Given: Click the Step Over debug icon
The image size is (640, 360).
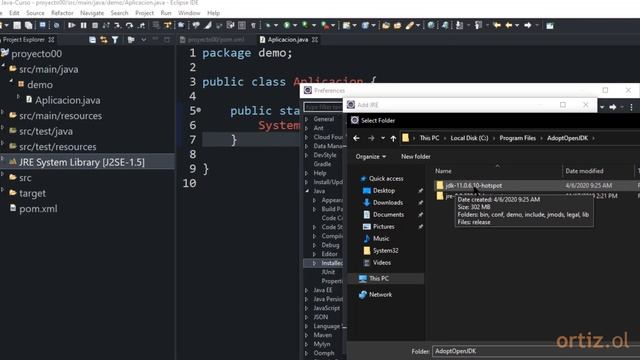Looking at the screenshot, I should [x=129, y=25].
